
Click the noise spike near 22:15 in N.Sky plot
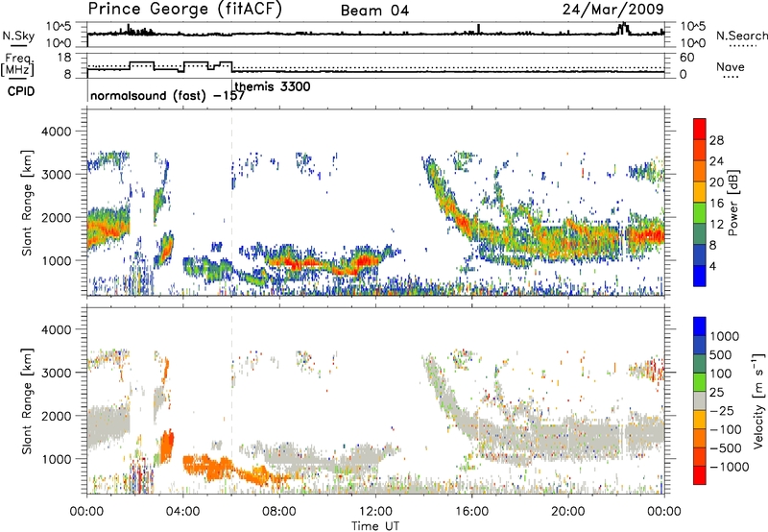click(x=623, y=29)
